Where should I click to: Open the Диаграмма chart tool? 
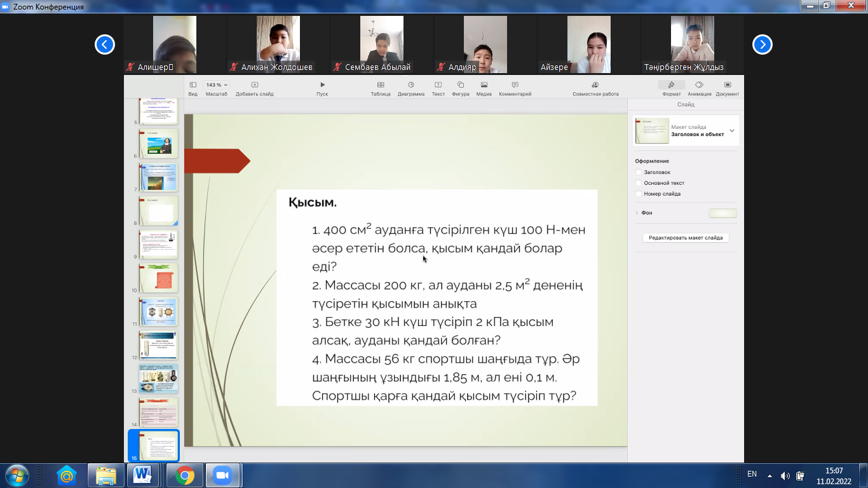[411, 85]
